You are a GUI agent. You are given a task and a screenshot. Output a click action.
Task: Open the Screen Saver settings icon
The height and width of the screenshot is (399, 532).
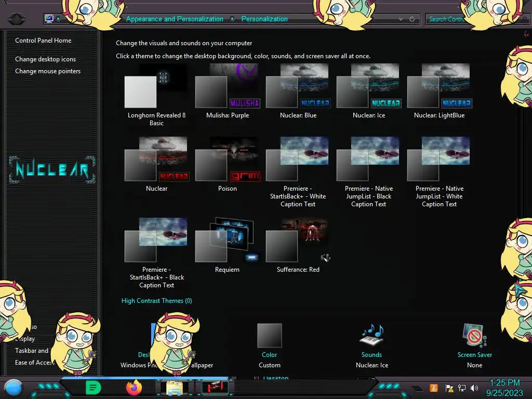[x=475, y=335]
